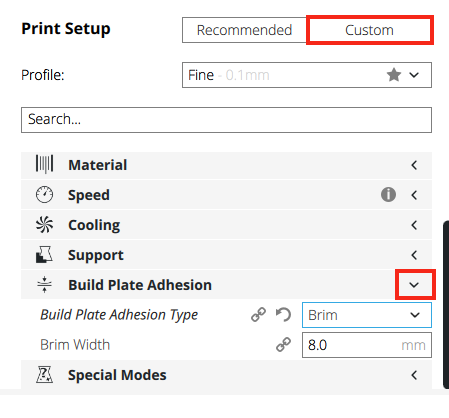Screen dimensions: 449x418
Task: Click the Build Plate Adhesion icon
Action: coord(44,285)
